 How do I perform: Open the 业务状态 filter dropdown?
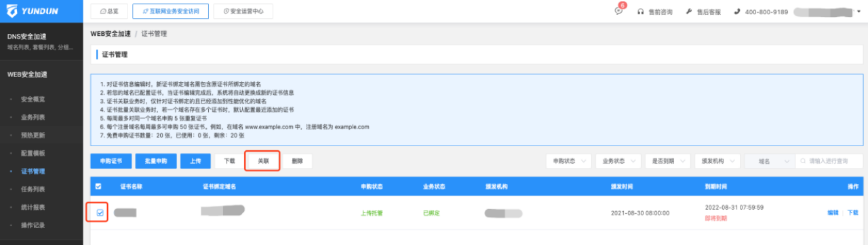pyautogui.click(x=618, y=161)
